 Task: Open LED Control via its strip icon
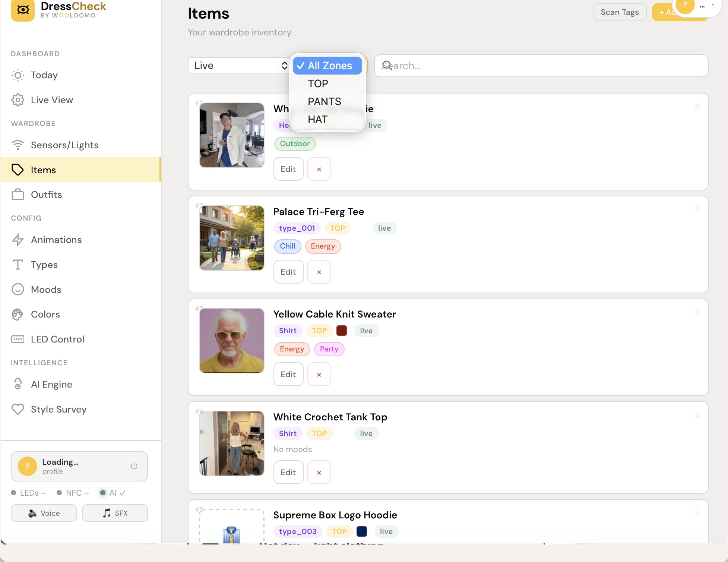click(x=18, y=339)
